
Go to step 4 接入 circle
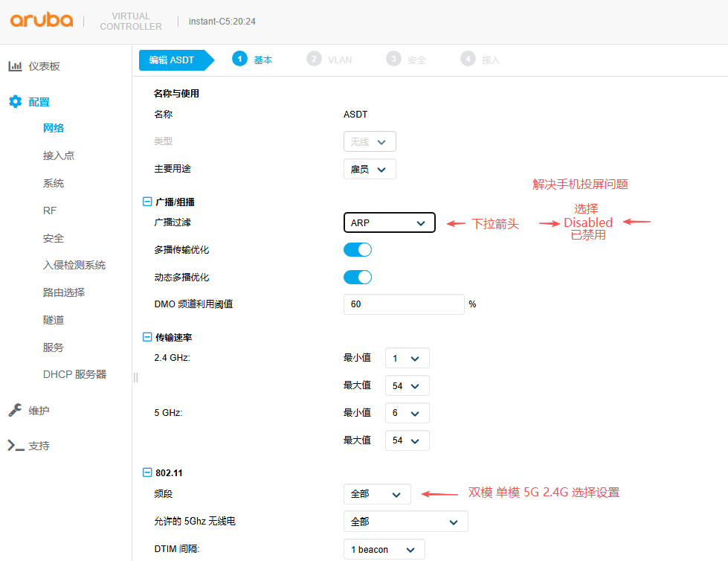click(x=468, y=60)
